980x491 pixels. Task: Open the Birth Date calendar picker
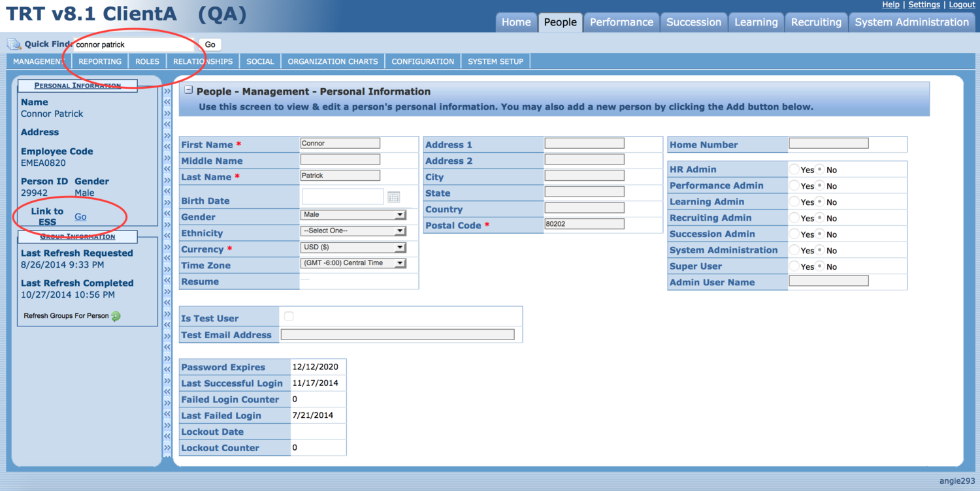[393, 197]
